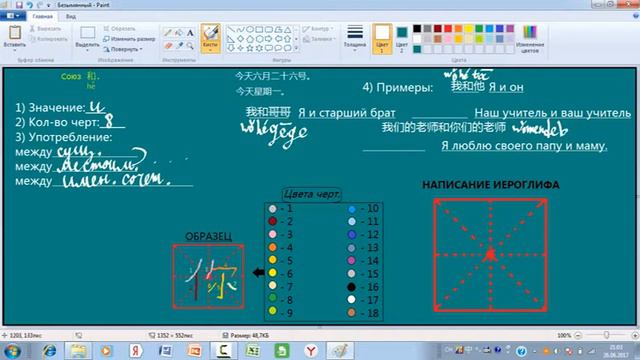The width and height of the screenshot is (640, 360).
Task: Click the zoom in plus button
Action: (635, 336)
